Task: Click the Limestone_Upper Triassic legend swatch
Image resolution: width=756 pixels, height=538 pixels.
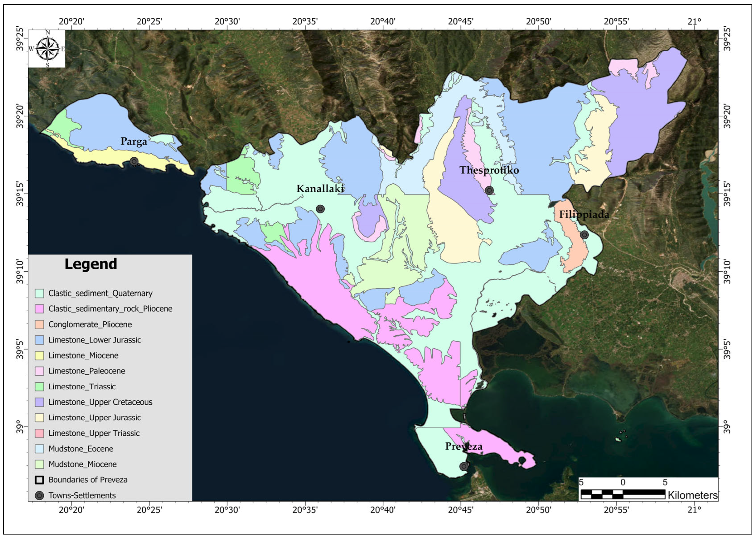Action: pos(39,433)
